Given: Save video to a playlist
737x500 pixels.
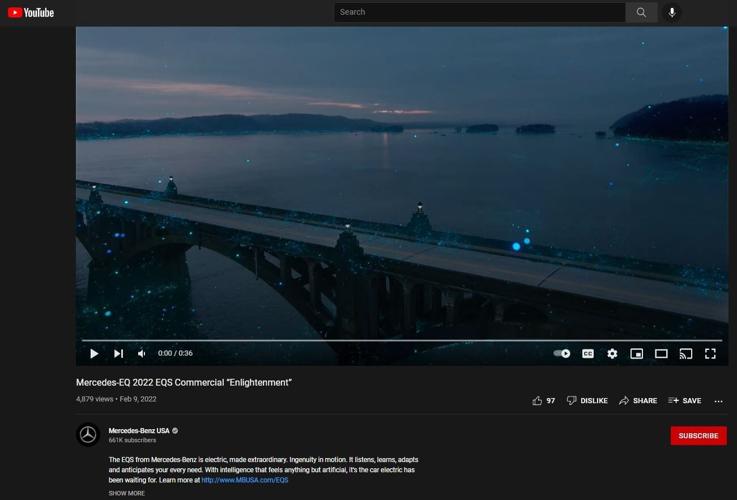Looking at the screenshot, I should pyautogui.click(x=685, y=400).
